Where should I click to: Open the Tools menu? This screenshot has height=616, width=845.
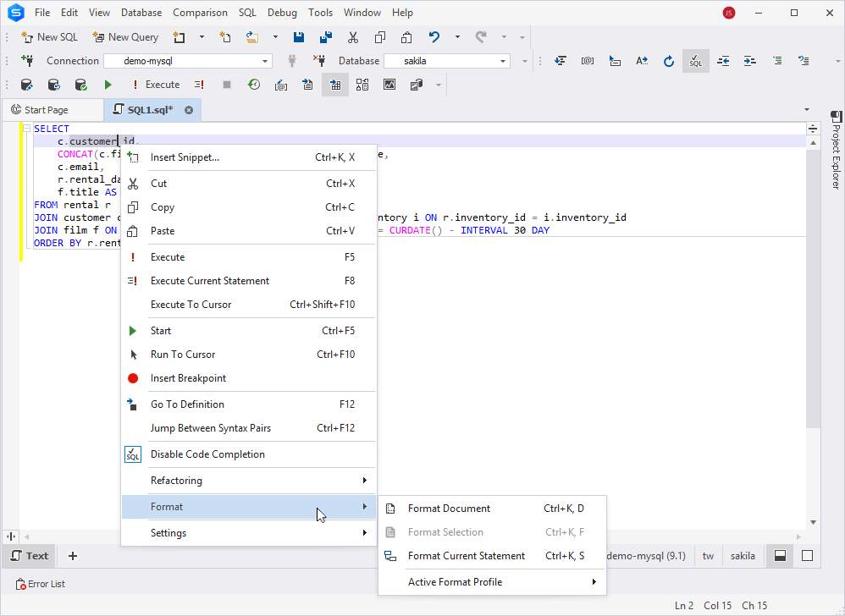[x=320, y=13]
